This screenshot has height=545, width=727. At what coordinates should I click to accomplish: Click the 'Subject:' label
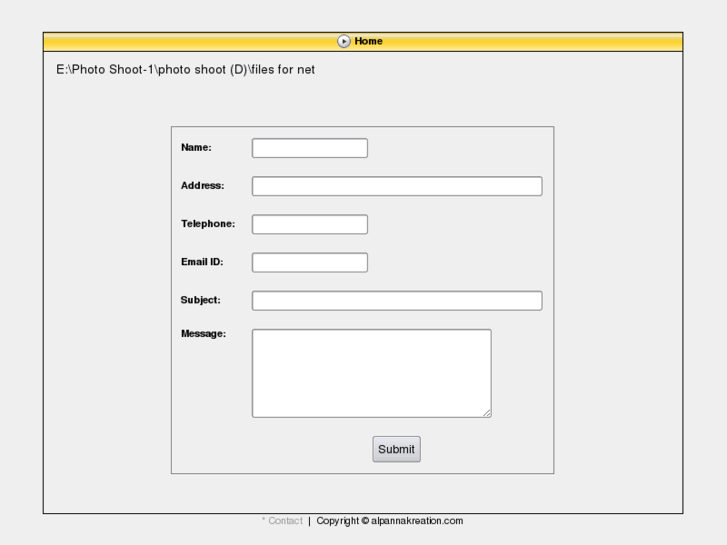201,300
